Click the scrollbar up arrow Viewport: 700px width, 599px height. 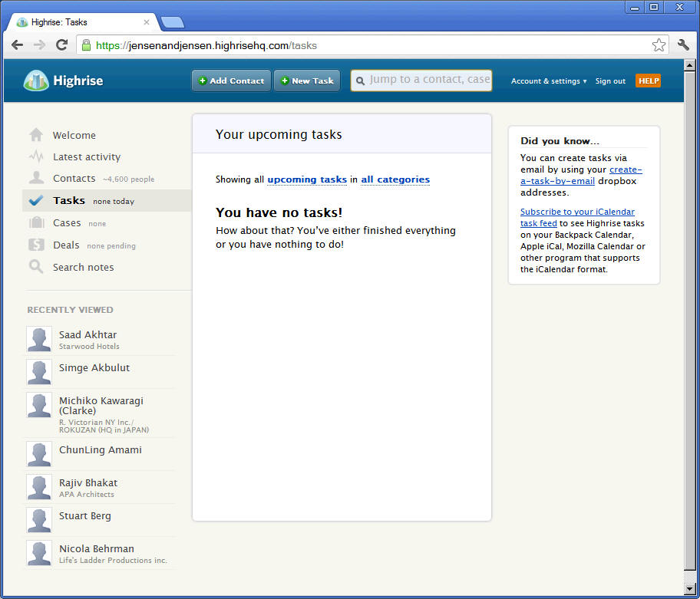tap(689, 65)
